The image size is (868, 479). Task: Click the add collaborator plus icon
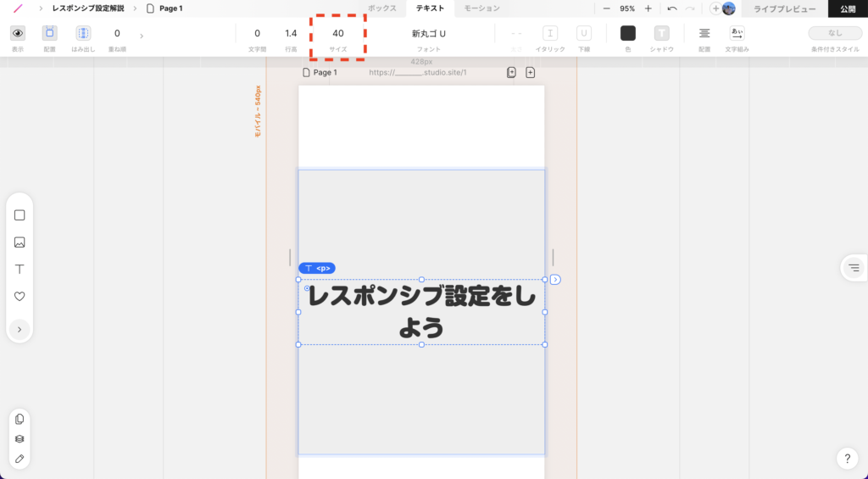tap(715, 8)
